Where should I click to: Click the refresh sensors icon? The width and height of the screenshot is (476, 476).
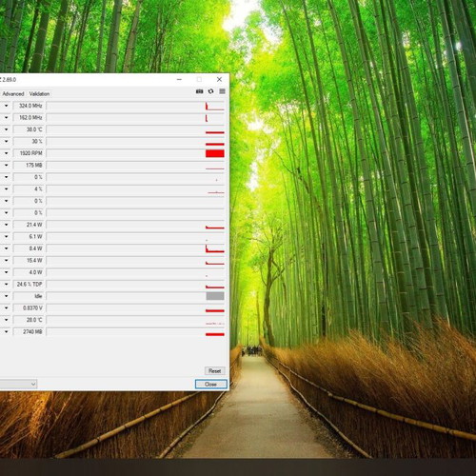click(x=210, y=91)
